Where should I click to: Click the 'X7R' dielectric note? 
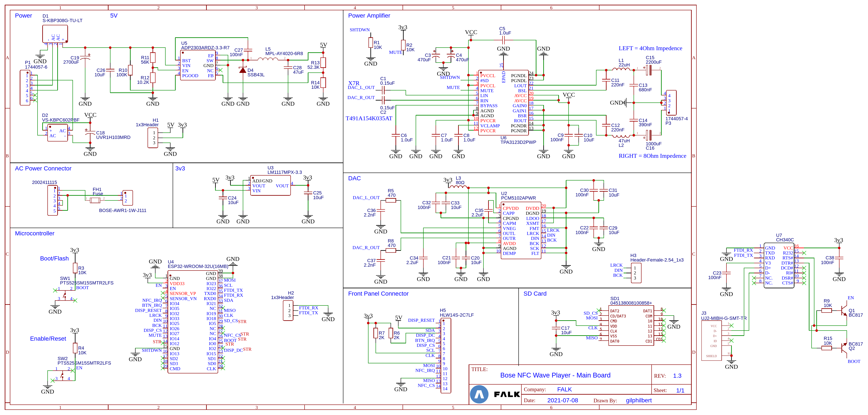click(x=354, y=83)
